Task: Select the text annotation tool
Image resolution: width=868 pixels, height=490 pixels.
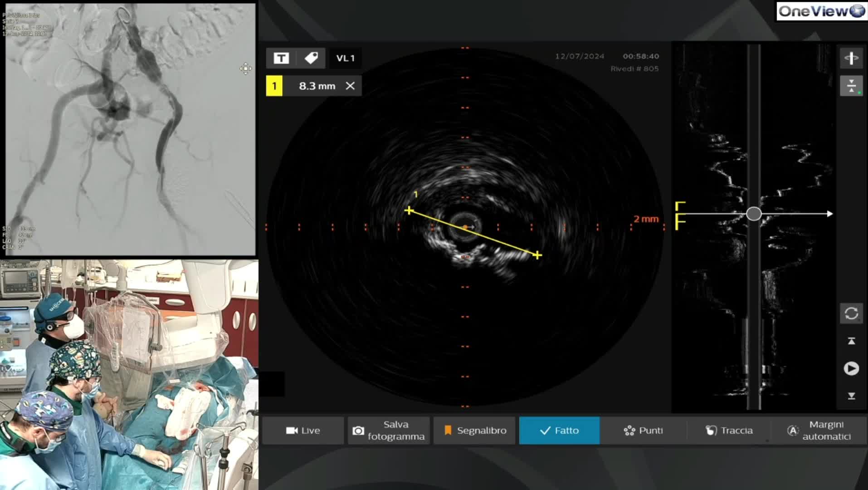Action: point(281,58)
